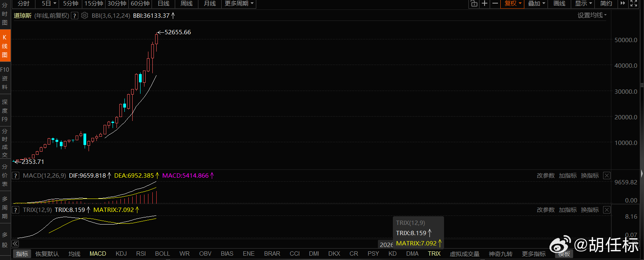Select 60分钟 period tab
The height and width of the screenshot is (260, 644).
(140, 4)
